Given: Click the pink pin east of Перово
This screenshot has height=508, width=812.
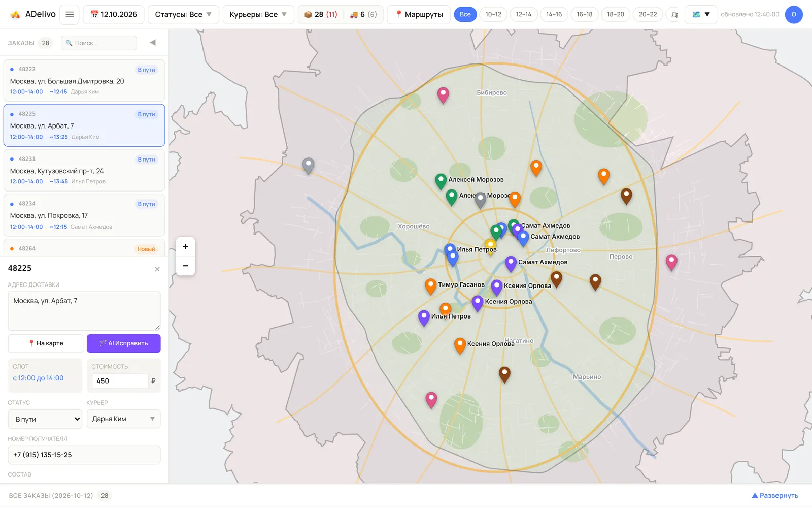Looking at the screenshot, I should coord(671,262).
